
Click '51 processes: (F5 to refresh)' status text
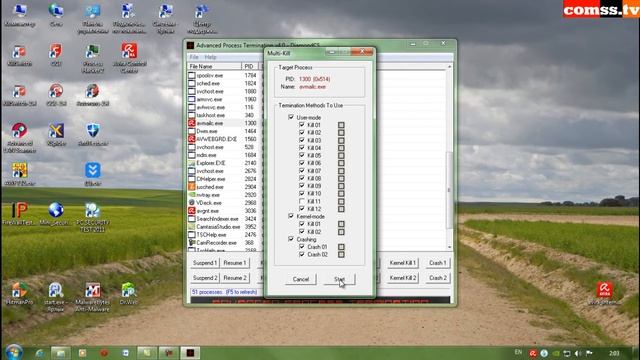click(x=224, y=292)
